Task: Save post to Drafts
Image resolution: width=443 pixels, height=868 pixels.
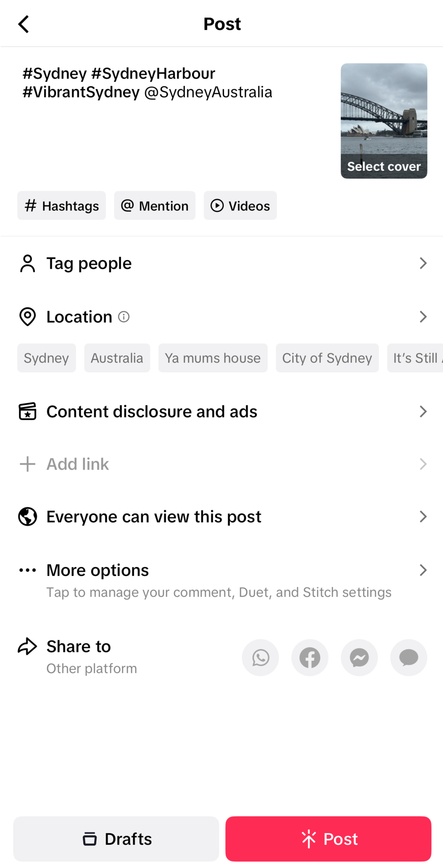Action: [116, 838]
